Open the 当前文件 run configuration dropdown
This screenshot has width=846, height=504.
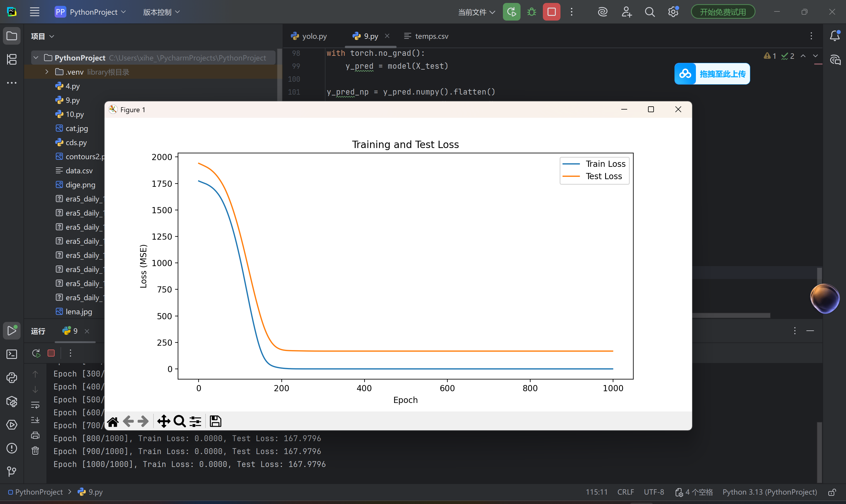pos(476,12)
